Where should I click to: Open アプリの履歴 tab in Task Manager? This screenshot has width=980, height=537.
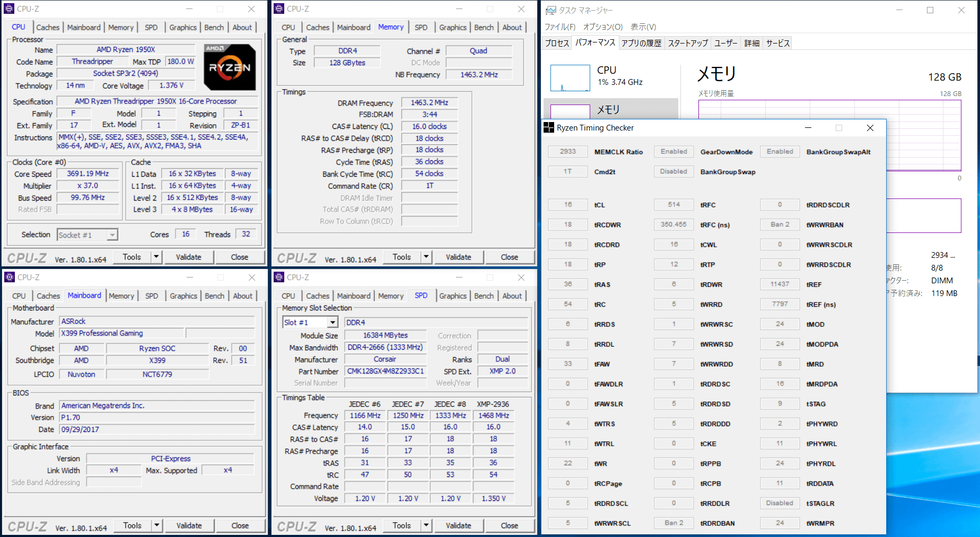pyautogui.click(x=642, y=43)
